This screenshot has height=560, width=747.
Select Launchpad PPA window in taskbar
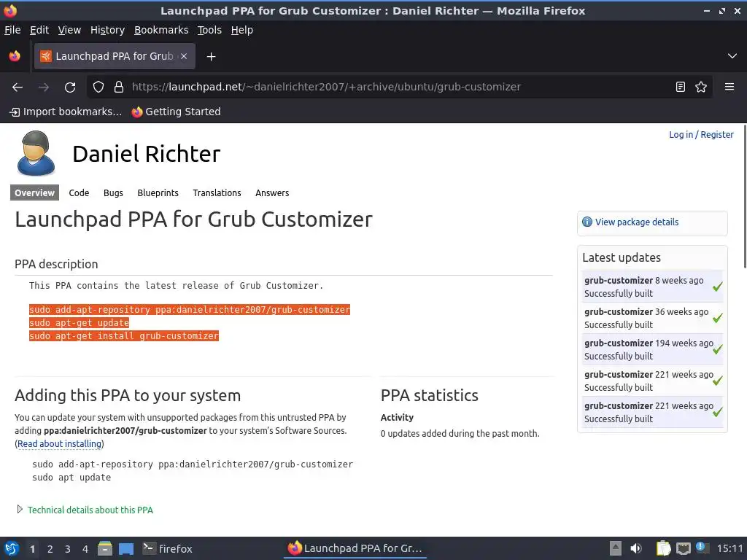pyautogui.click(x=355, y=548)
